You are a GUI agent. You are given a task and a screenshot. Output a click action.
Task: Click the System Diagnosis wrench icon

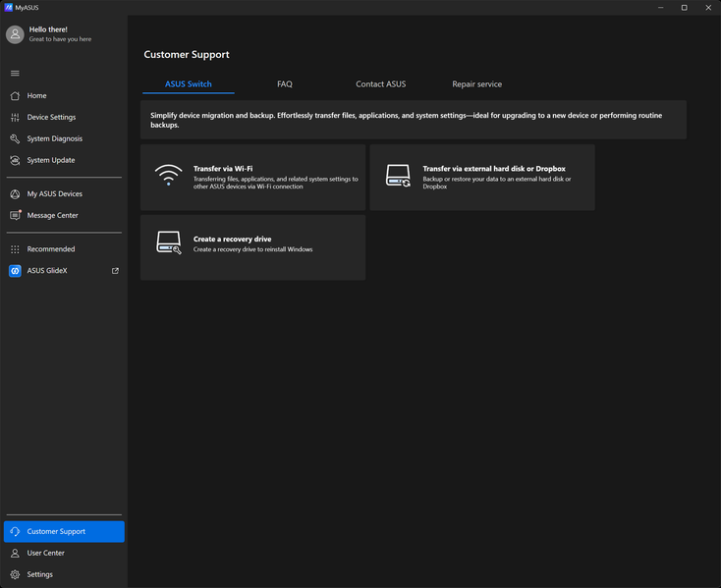(15, 138)
